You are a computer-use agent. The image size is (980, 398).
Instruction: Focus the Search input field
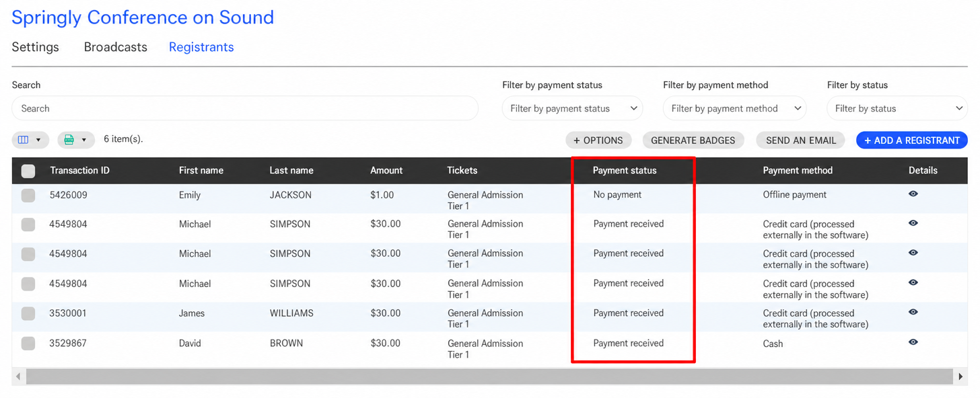coord(245,108)
